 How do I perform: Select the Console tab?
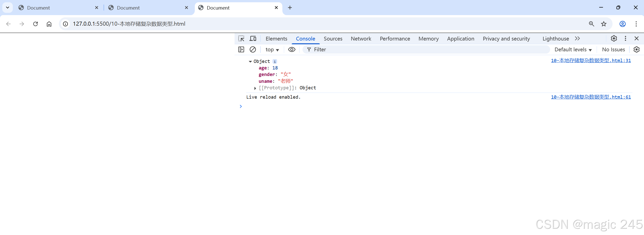(306, 39)
